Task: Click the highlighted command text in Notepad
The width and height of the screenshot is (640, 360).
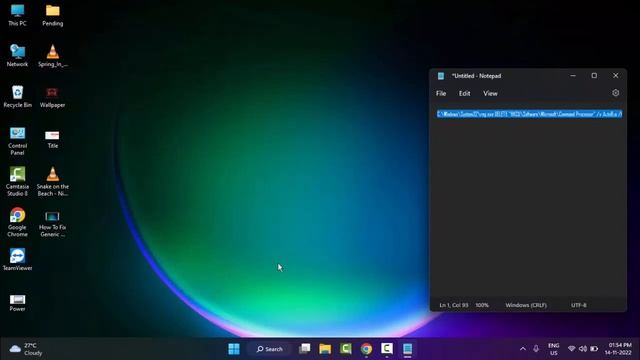Action: click(529, 114)
